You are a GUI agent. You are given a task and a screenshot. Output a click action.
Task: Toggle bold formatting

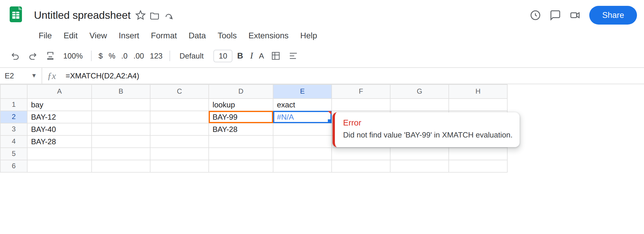(x=240, y=56)
